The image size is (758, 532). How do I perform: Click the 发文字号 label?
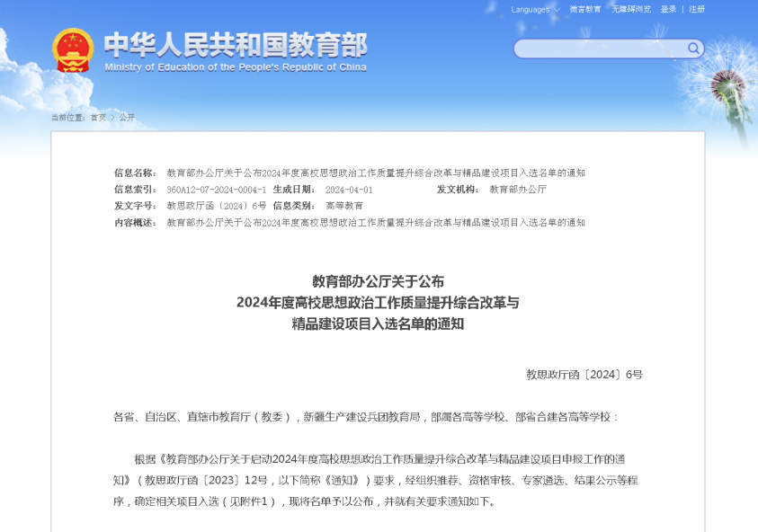click(x=135, y=206)
